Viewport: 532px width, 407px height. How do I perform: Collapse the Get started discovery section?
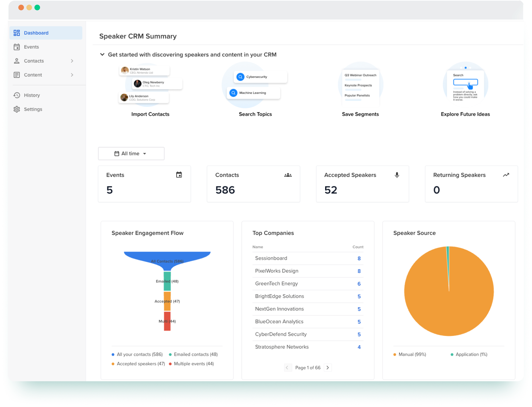(103, 54)
